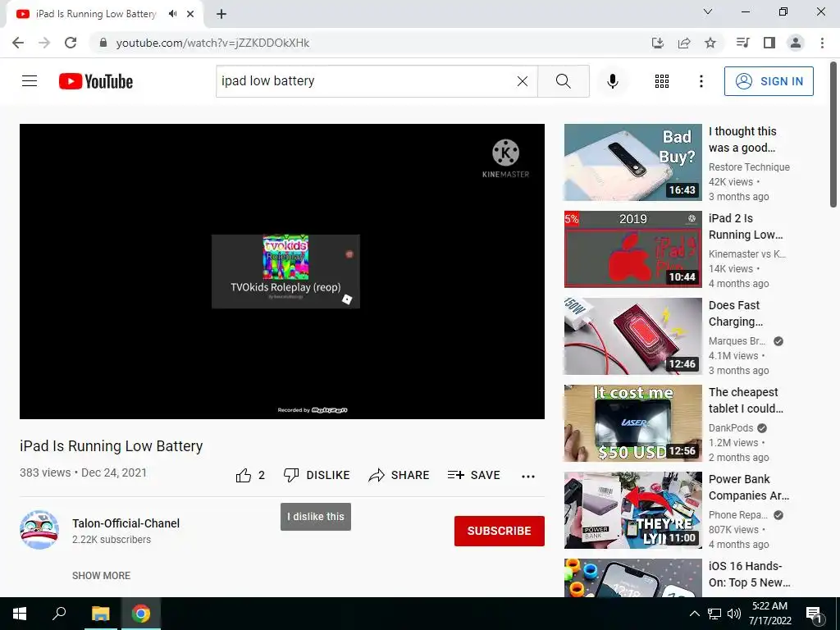Open Talon-Official-Chanel channel avatar
Viewport: 840px width, 630px height.
(x=39, y=530)
